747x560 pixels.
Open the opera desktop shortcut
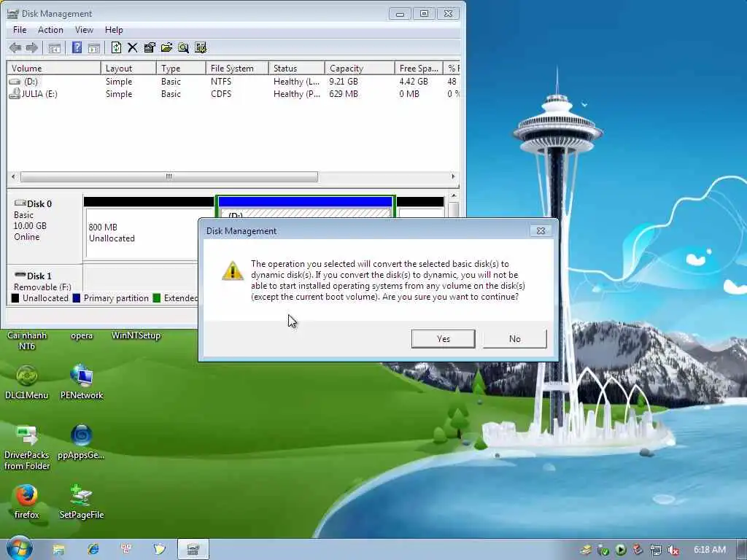82,335
